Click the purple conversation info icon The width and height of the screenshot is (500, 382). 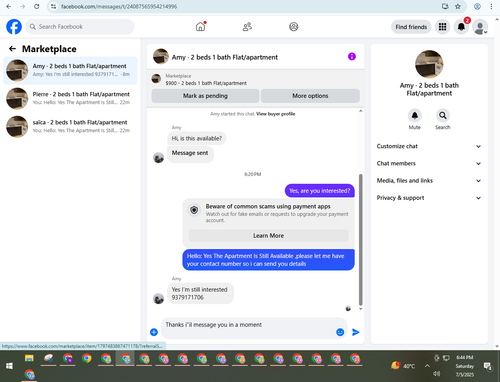(352, 57)
